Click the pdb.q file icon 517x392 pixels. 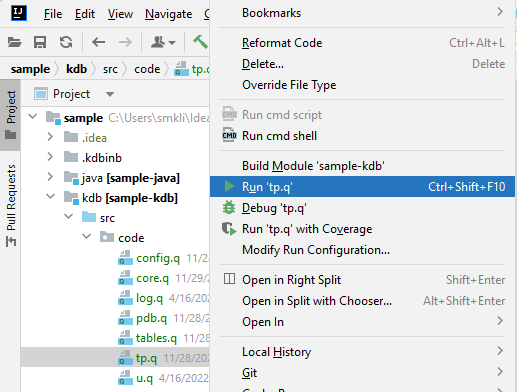point(125,318)
